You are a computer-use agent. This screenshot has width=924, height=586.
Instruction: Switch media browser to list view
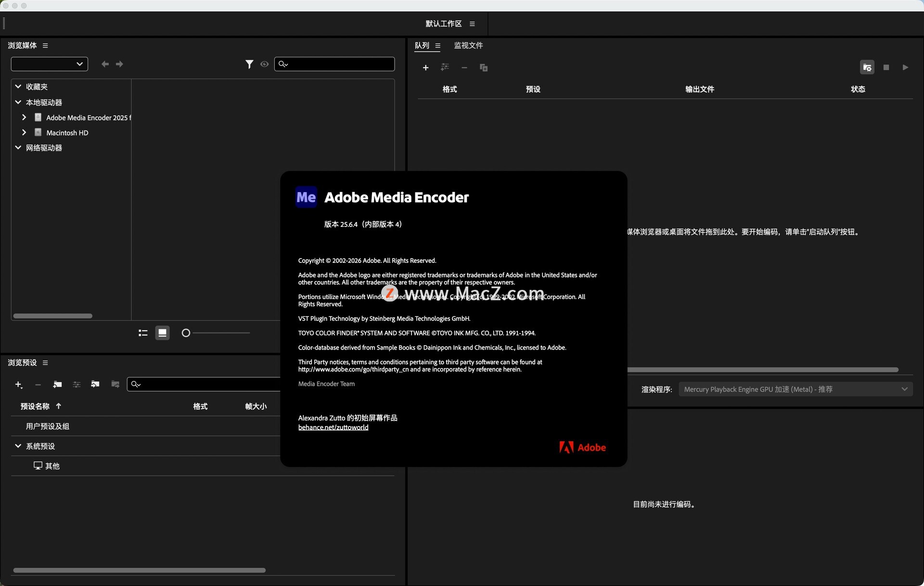pyautogui.click(x=143, y=333)
